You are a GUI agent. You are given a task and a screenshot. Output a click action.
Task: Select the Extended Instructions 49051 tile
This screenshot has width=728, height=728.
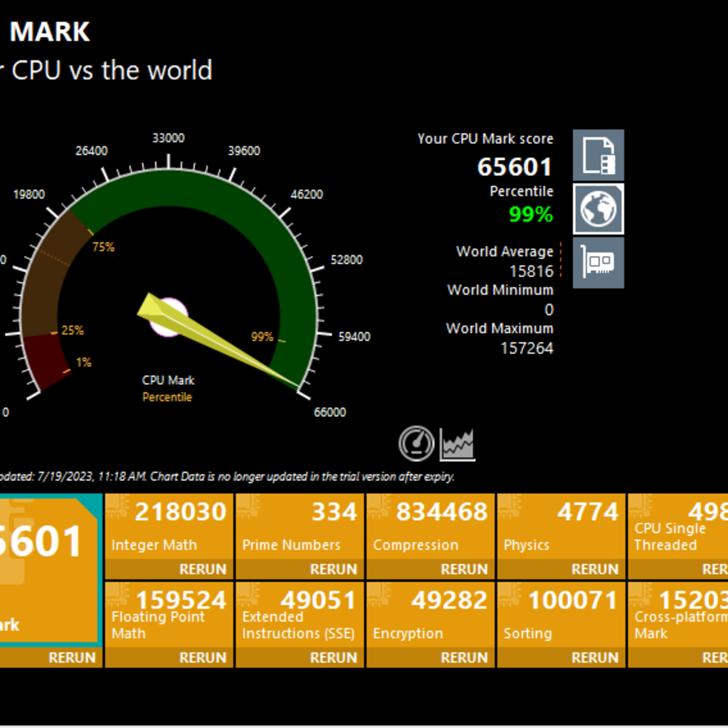tap(300, 615)
